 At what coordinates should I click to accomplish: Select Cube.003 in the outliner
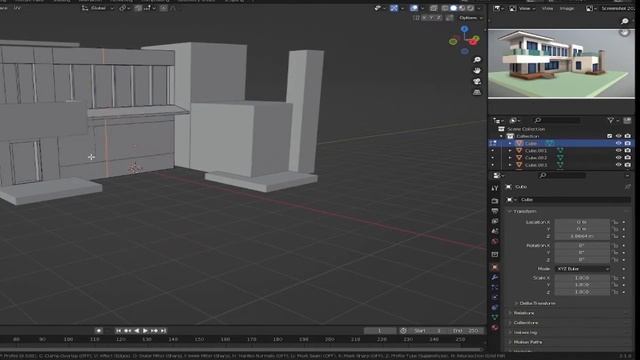coord(536,165)
